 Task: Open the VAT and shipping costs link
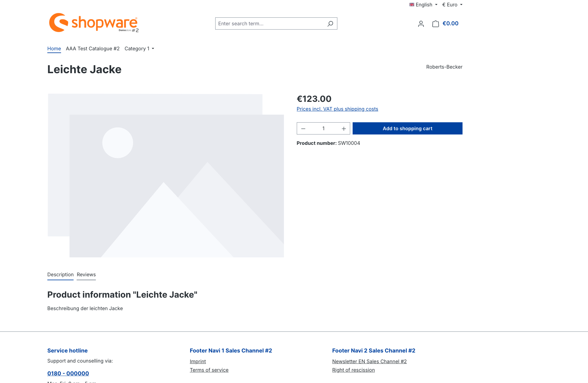pyautogui.click(x=337, y=109)
